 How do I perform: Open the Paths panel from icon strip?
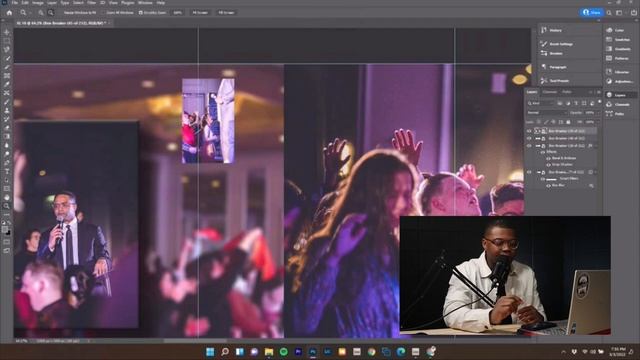click(615, 114)
